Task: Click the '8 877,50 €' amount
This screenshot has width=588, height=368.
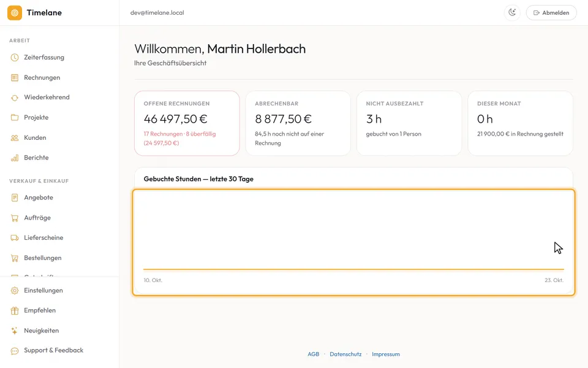Action: coord(283,119)
